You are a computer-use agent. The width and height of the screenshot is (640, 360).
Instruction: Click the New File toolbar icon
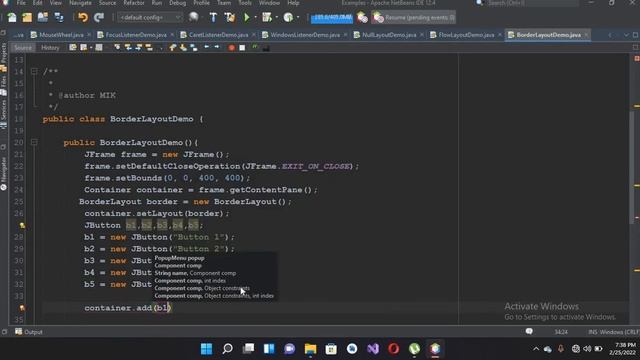point(11,18)
